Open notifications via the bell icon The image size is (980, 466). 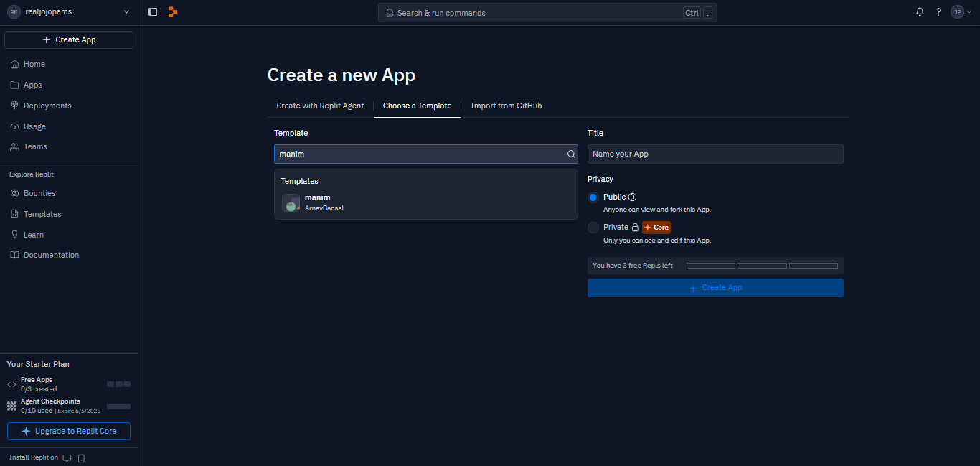click(920, 11)
